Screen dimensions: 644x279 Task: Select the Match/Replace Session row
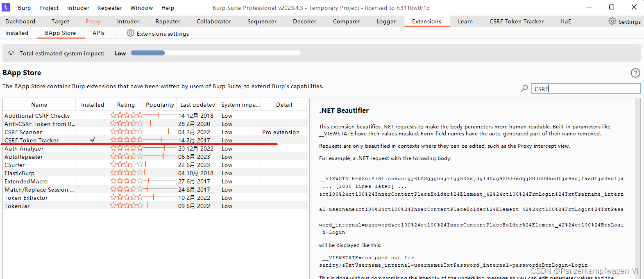click(155, 189)
